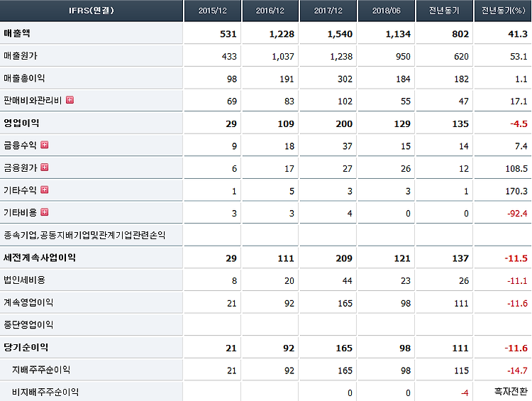The width and height of the screenshot is (532, 401).
Task: Click 세전계속사업이익 value 209
Action: (344, 258)
